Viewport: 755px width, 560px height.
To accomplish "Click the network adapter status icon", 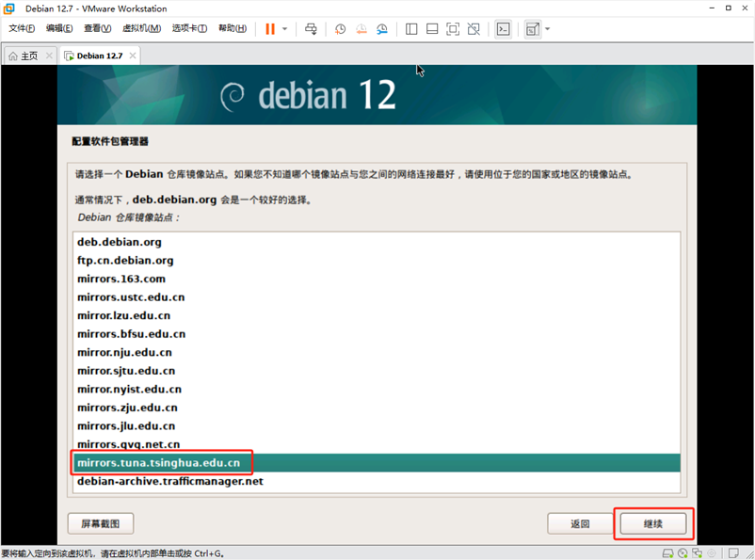I will pyautogui.click(x=698, y=553).
